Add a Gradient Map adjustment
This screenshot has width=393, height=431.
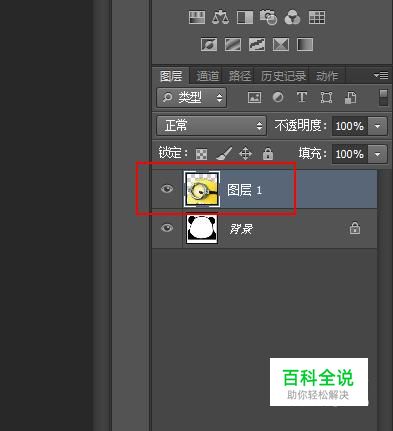305,44
